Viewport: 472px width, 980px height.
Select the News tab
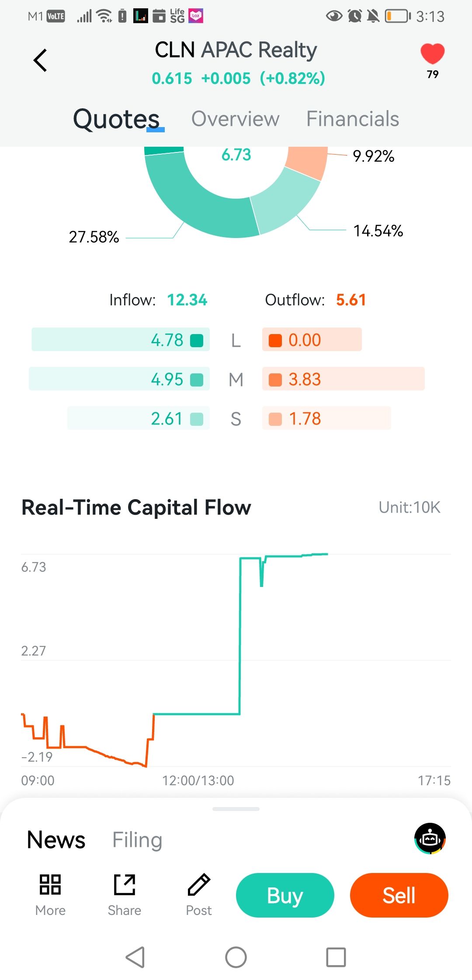[x=56, y=840]
